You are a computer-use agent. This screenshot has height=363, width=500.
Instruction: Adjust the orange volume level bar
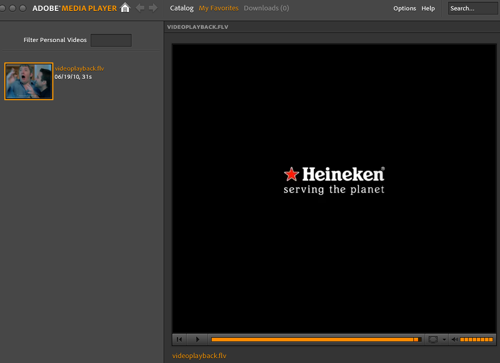pyautogui.click(x=476, y=339)
